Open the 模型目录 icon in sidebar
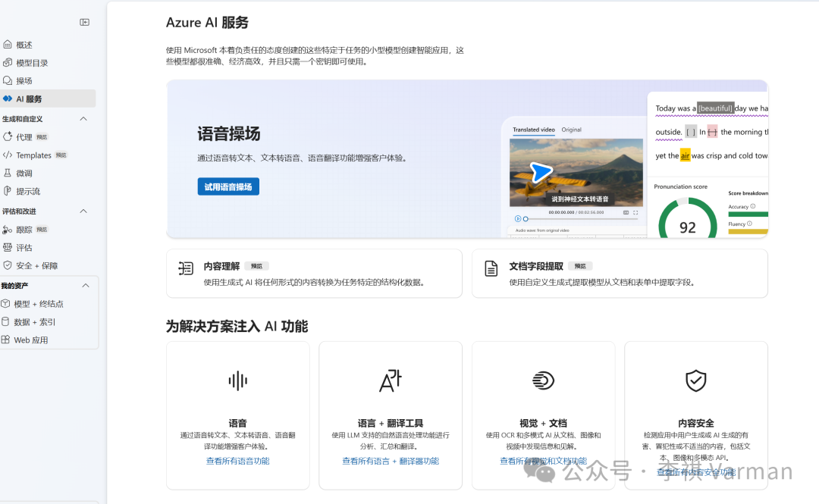This screenshot has height=504, width=819. pos(8,63)
